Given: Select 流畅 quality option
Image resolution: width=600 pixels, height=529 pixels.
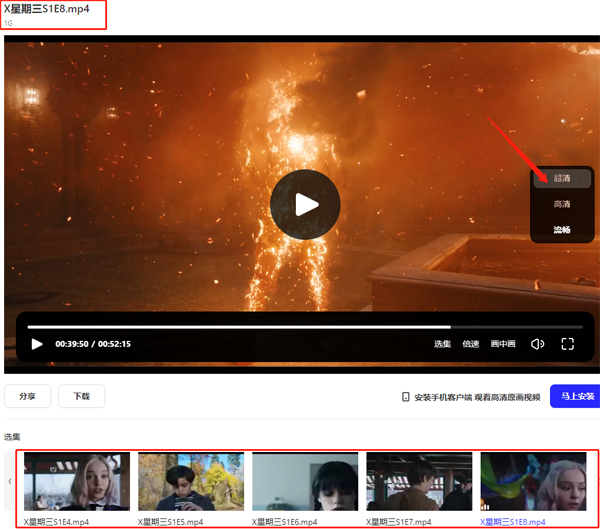Looking at the screenshot, I should (562, 230).
